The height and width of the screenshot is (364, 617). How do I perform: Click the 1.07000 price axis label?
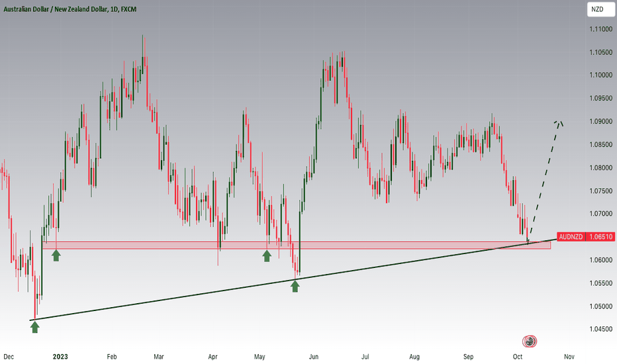click(x=601, y=214)
